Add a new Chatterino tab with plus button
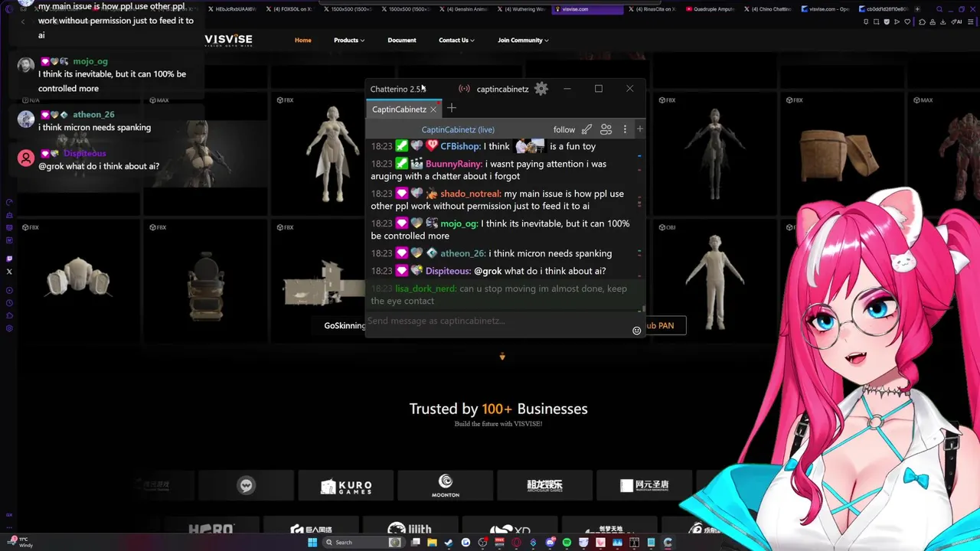Viewport: 980px width, 551px height. click(x=452, y=109)
